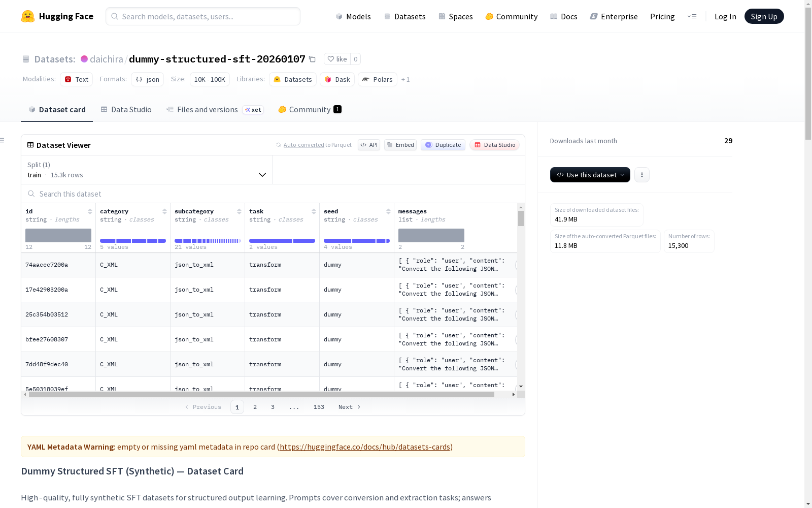Focus the Search this dataset field
The image size is (812, 508).
pyautogui.click(x=273, y=194)
